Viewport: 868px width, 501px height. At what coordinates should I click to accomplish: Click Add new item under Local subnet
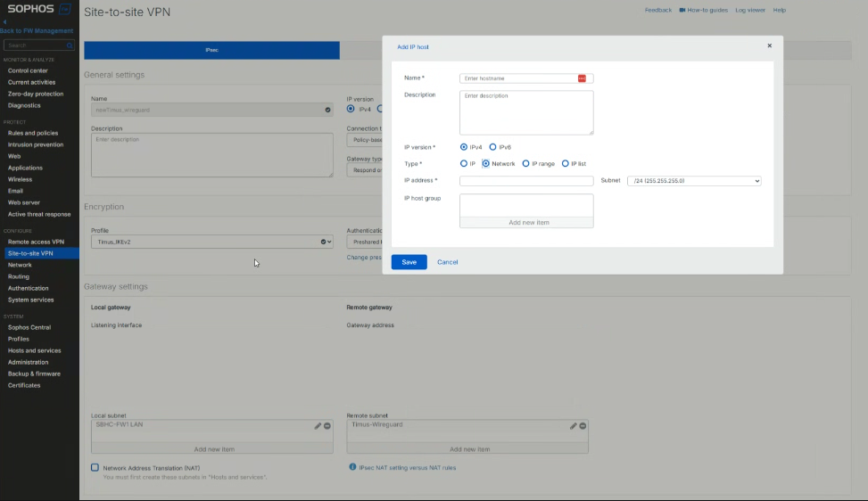coord(212,449)
